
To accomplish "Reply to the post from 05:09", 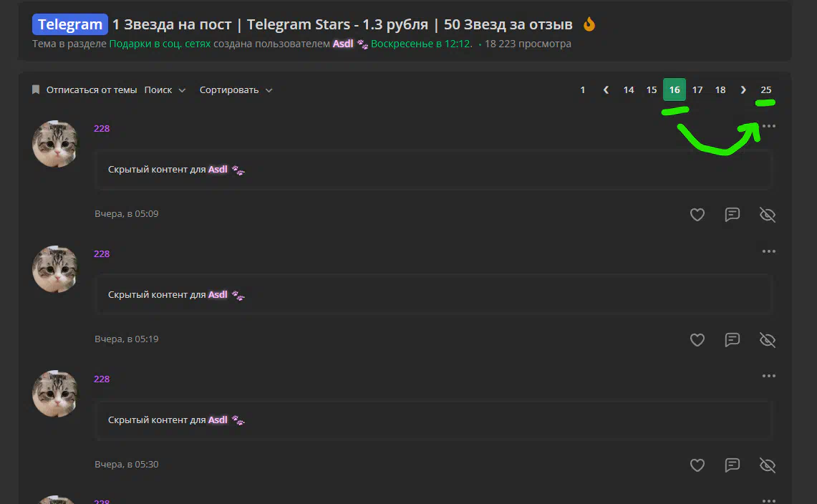I will click(732, 214).
